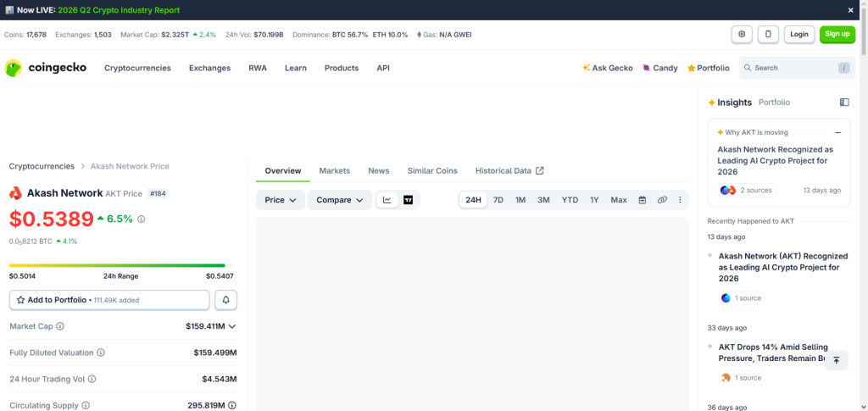Click Cryptocurrencies breadcrumb link
The image size is (868, 411).
42,166
